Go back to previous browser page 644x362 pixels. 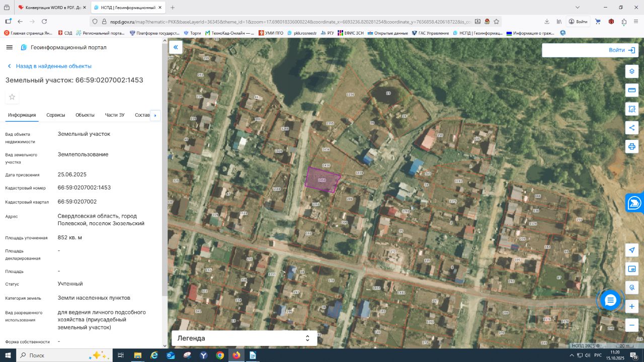click(20, 22)
